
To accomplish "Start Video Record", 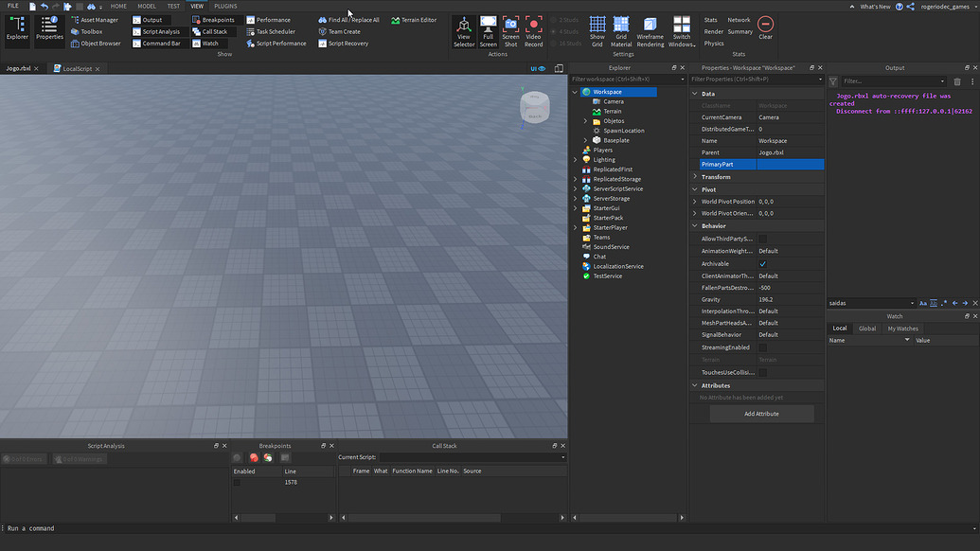I will [533, 29].
